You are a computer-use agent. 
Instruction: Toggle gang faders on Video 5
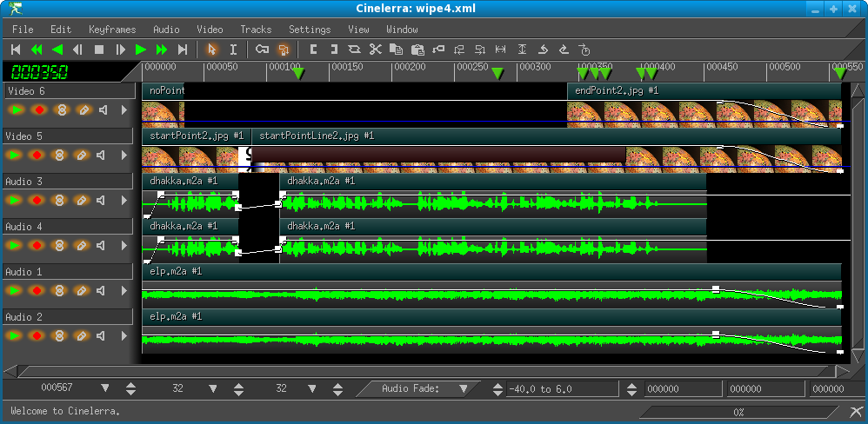point(60,156)
